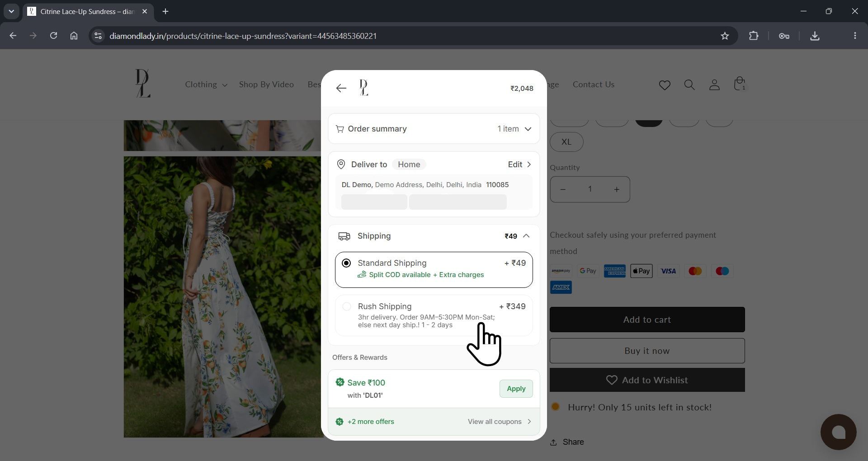
Task: Open the Chrome three-dot menu
Action: tap(855, 36)
